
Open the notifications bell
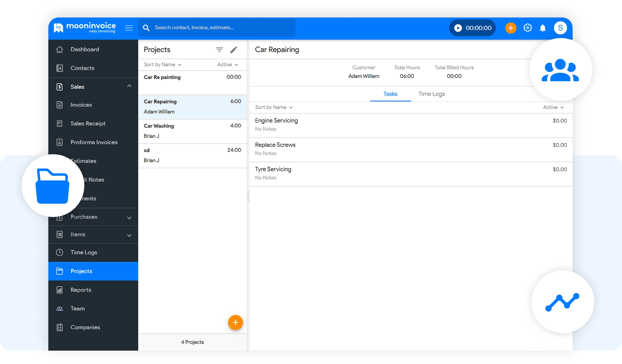pyautogui.click(x=543, y=28)
